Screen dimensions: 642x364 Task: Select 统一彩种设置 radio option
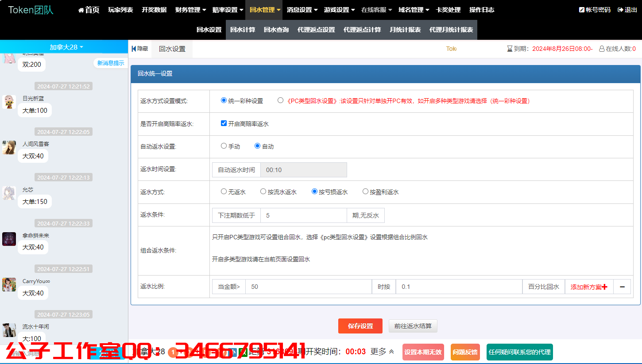224,100
